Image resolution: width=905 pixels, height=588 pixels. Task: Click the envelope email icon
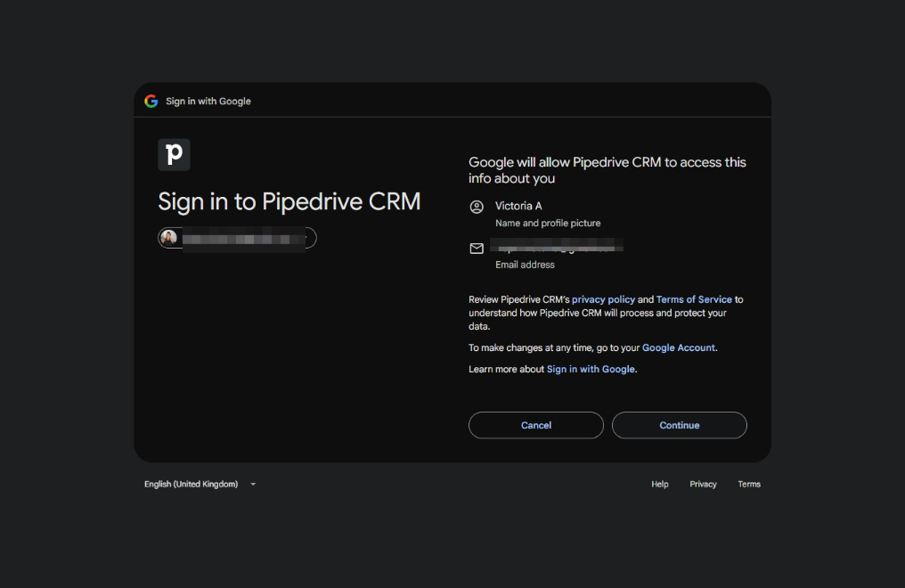(x=477, y=249)
